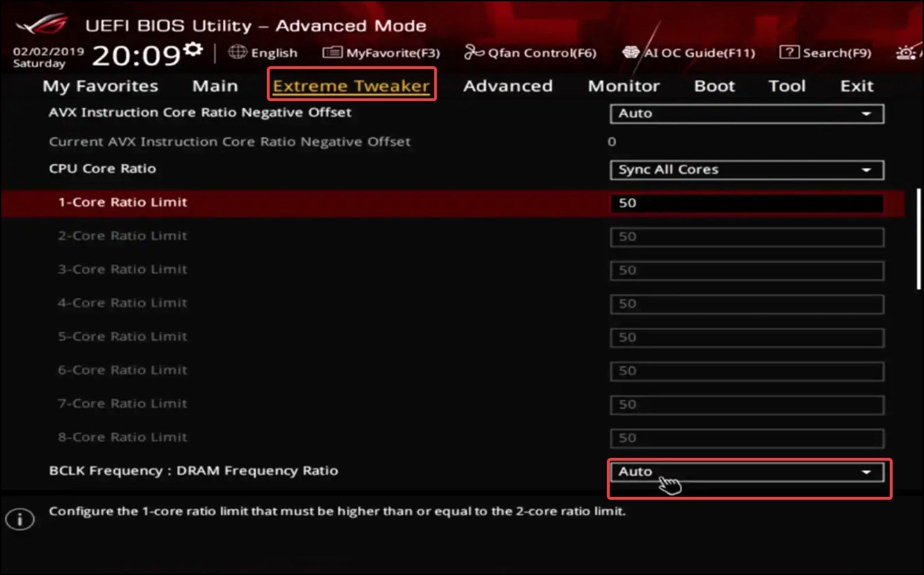
Task: Expand CPU Core Ratio dropdown
Action: click(747, 170)
